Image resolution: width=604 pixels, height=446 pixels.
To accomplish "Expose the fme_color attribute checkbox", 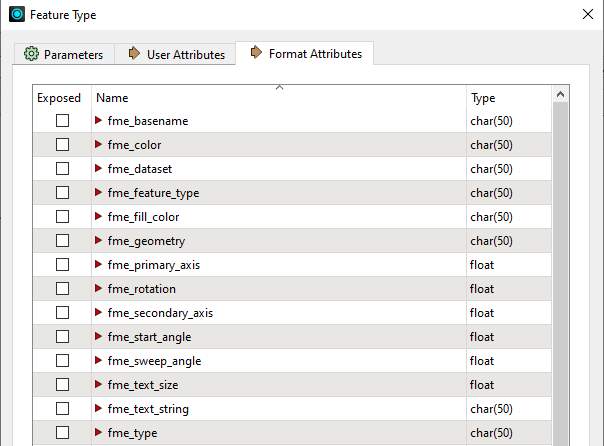I will (x=62, y=145).
